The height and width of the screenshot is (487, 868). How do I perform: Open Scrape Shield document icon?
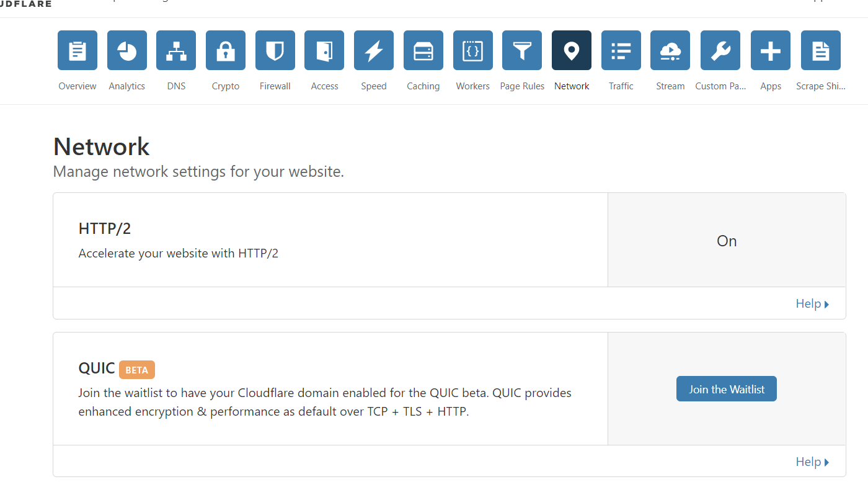(x=821, y=50)
